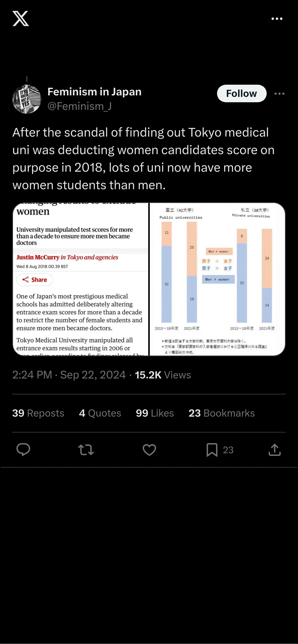Tap the share upload icon
The image size is (298, 644).
point(275,450)
